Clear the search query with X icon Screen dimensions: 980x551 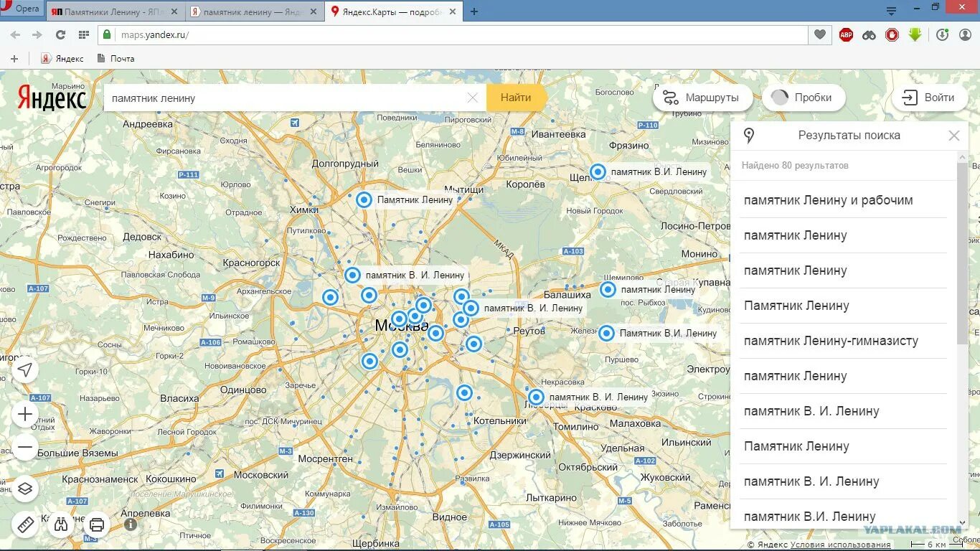point(472,98)
